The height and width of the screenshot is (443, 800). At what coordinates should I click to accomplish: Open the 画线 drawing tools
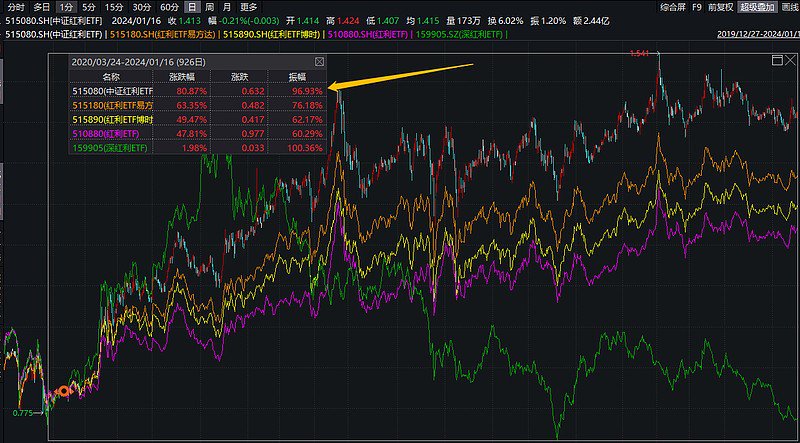(x=790, y=7)
